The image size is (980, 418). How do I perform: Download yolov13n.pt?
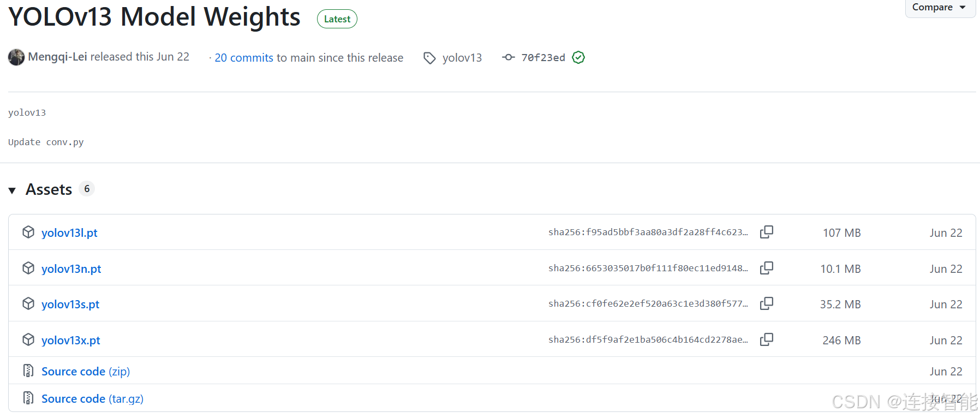[71, 269]
